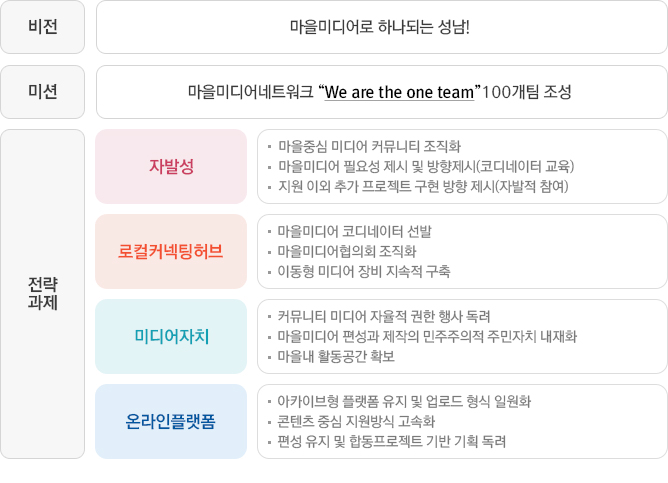668x483 pixels.
Task: Click 아카이브형 플랫폼 유지 bullet line
Action: 404,401
